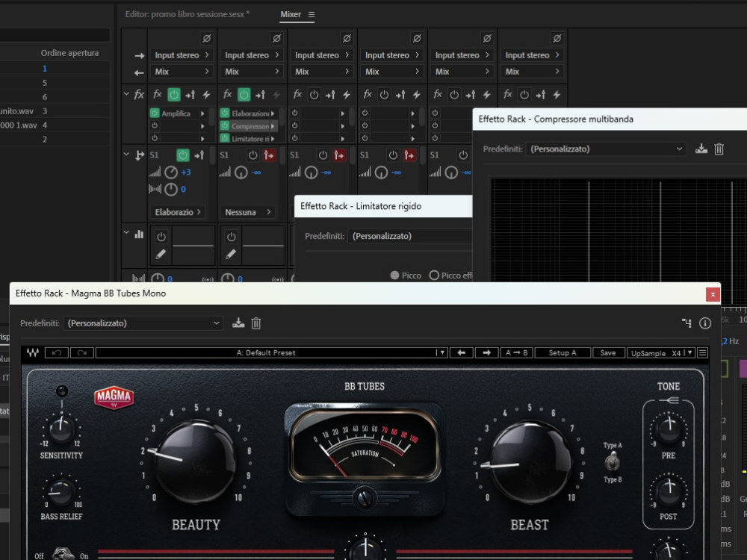Viewport: 747px width, 560px height.
Task: Adjust the first channel's send level knob
Action: (x=171, y=172)
